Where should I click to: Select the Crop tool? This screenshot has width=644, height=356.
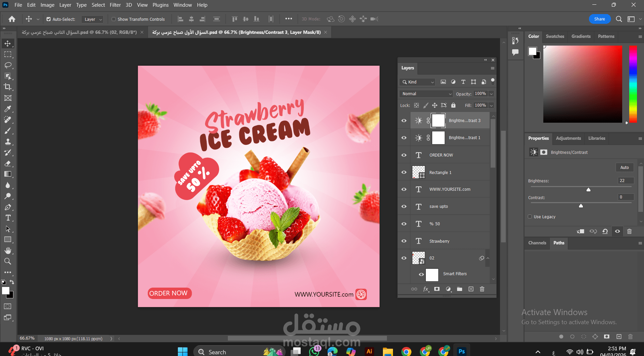click(x=8, y=87)
